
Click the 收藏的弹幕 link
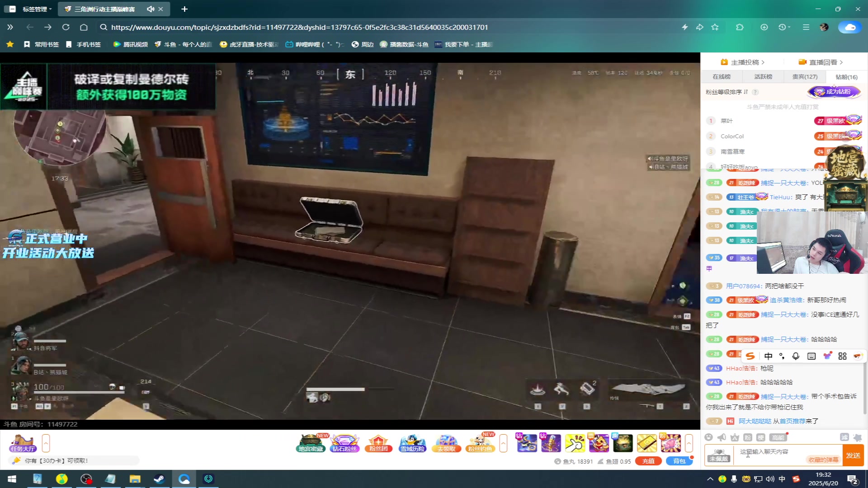click(823, 460)
